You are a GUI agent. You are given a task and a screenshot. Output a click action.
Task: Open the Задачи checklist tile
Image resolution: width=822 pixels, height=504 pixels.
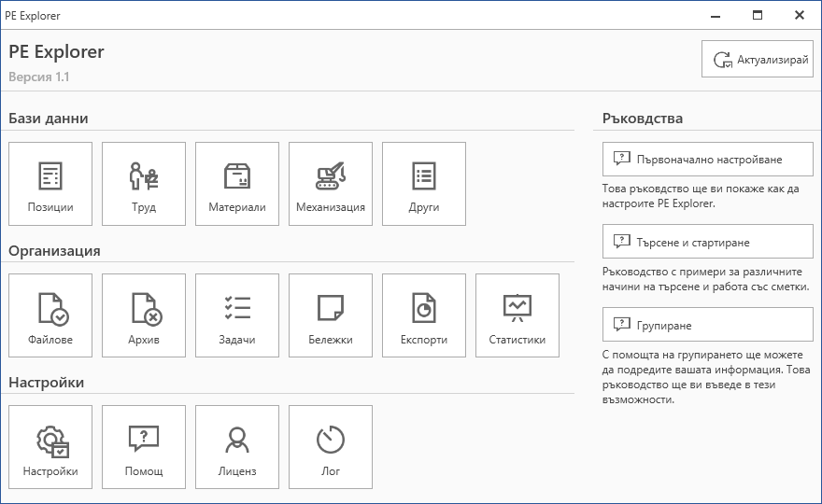(x=237, y=315)
